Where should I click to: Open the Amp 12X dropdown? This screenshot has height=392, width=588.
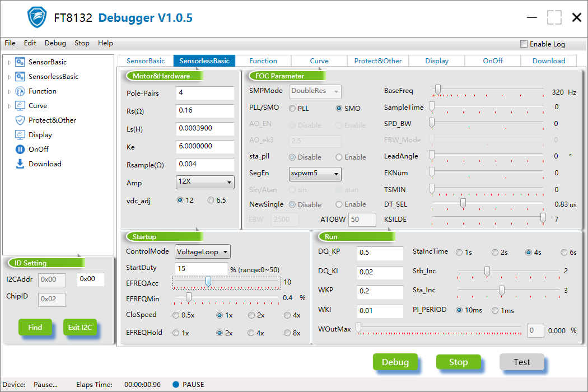coord(205,183)
